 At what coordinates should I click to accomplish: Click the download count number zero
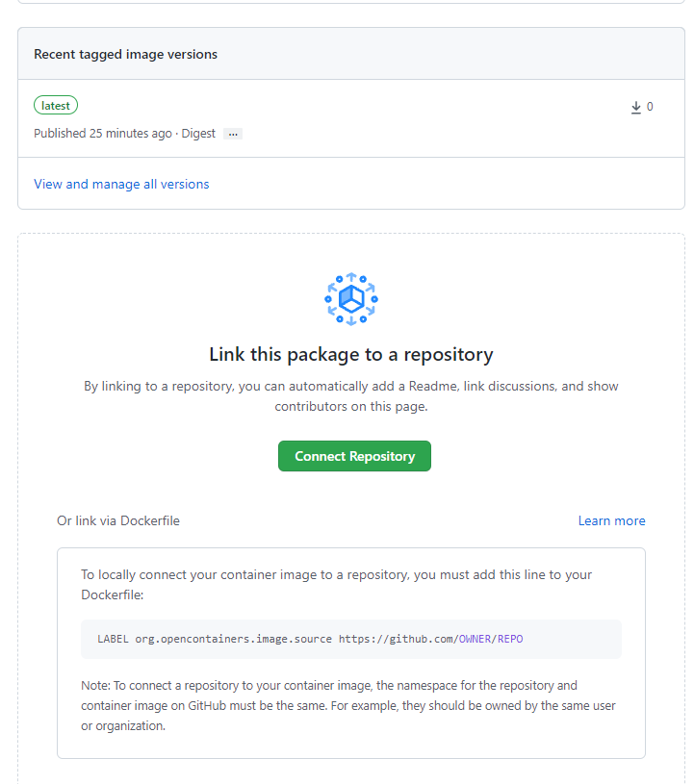650,107
